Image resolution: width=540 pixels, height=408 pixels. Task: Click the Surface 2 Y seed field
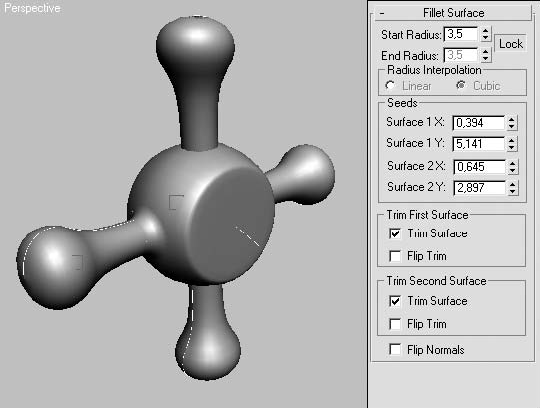(479, 188)
